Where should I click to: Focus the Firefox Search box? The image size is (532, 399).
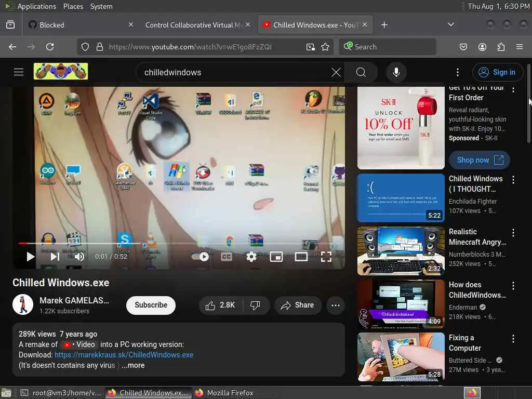tap(388, 47)
